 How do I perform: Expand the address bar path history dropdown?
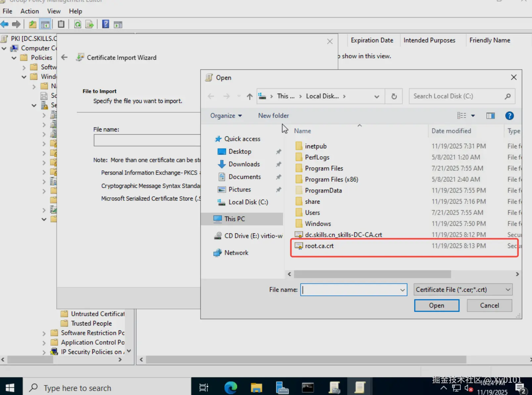coord(377,96)
